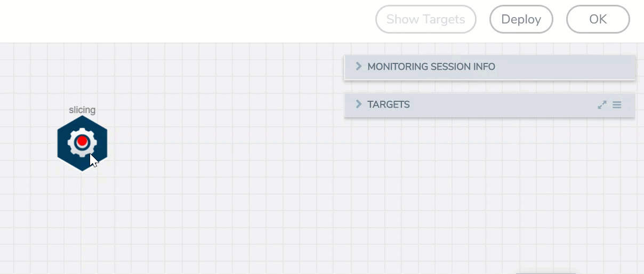Viewport: 644px width, 274px height.
Task: Click blank white toolbar left of Show Targets
Action: coord(187,20)
